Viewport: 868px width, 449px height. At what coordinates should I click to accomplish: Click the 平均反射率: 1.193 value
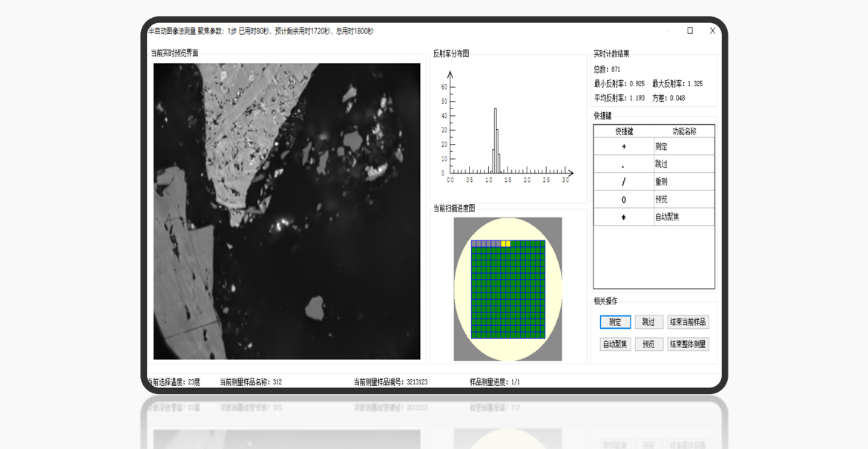(x=619, y=98)
